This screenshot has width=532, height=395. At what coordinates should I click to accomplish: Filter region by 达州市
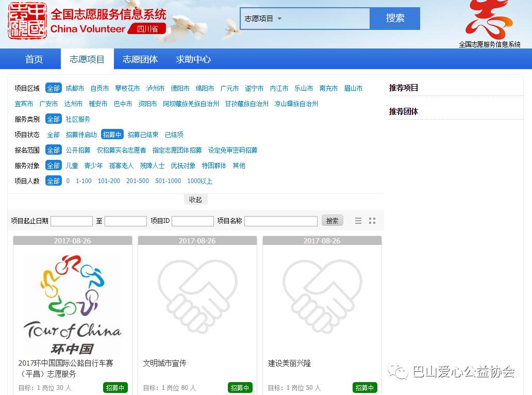coord(74,104)
